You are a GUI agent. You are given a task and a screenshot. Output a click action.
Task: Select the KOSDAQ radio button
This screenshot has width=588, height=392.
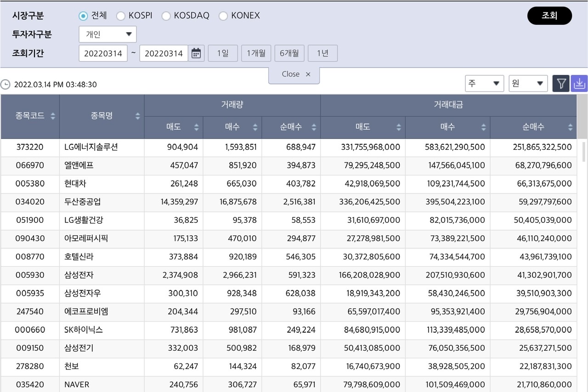[166, 16]
